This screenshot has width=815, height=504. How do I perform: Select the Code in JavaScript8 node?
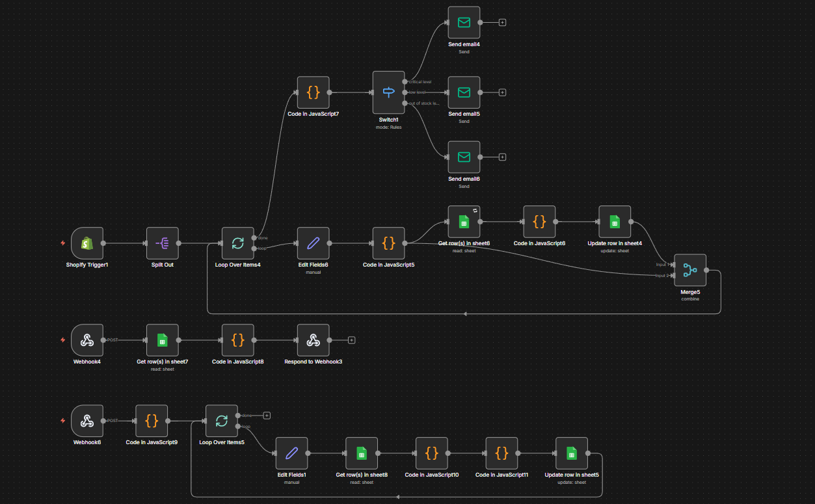click(237, 340)
